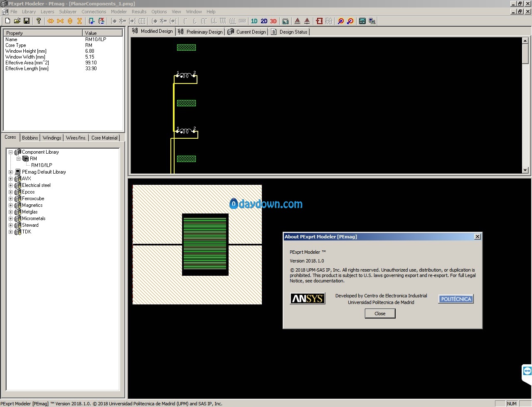Click the Effective Length value 33.90
Screen dimensions: 532x407
91,69
